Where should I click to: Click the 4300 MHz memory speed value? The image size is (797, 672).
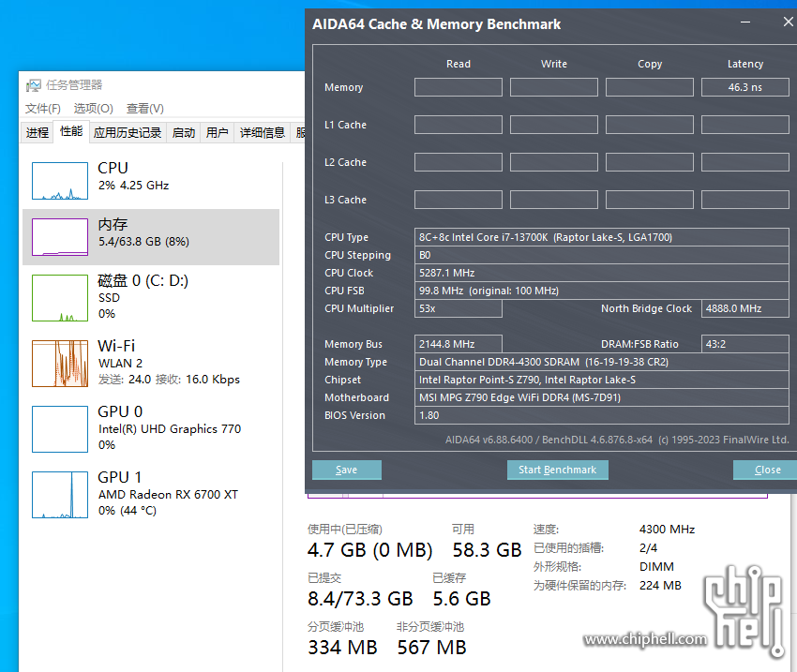[x=667, y=530]
